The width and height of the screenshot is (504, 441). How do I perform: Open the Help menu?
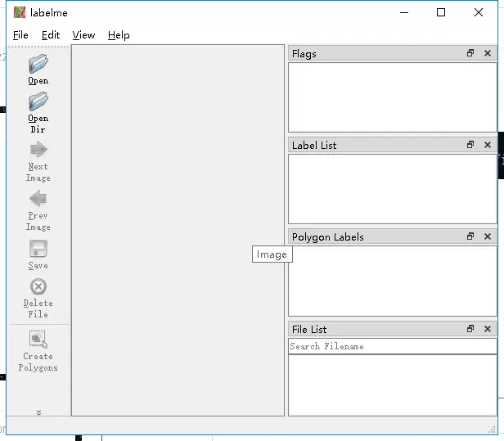click(119, 35)
